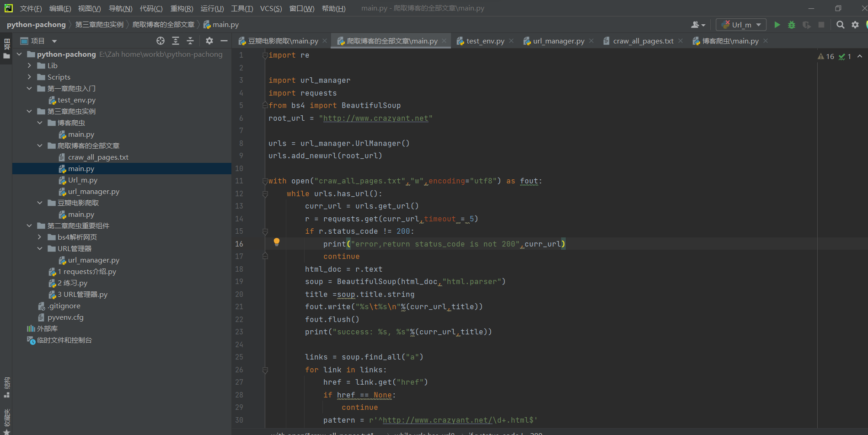Hide the project tool window minus icon

224,41
